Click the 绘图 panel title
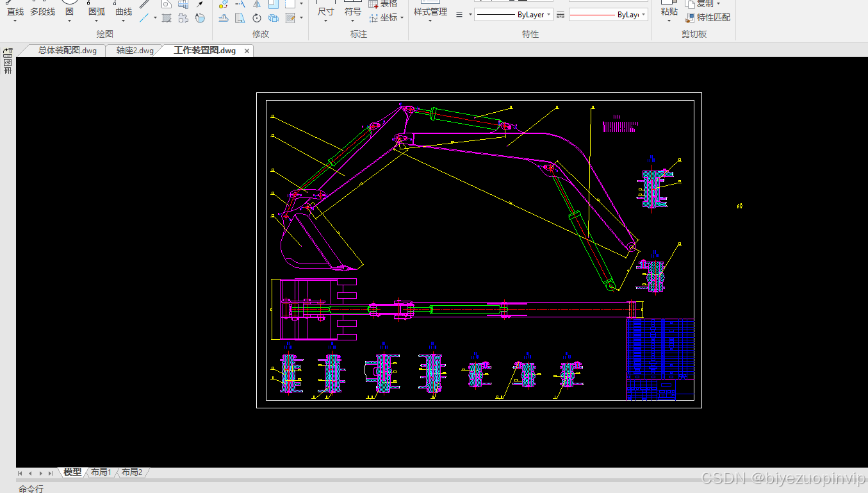This screenshot has width=868, height=493. tap(104, 34)
